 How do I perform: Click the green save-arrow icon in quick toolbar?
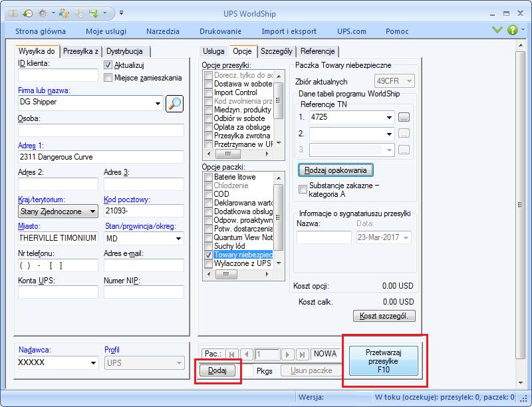93,13
